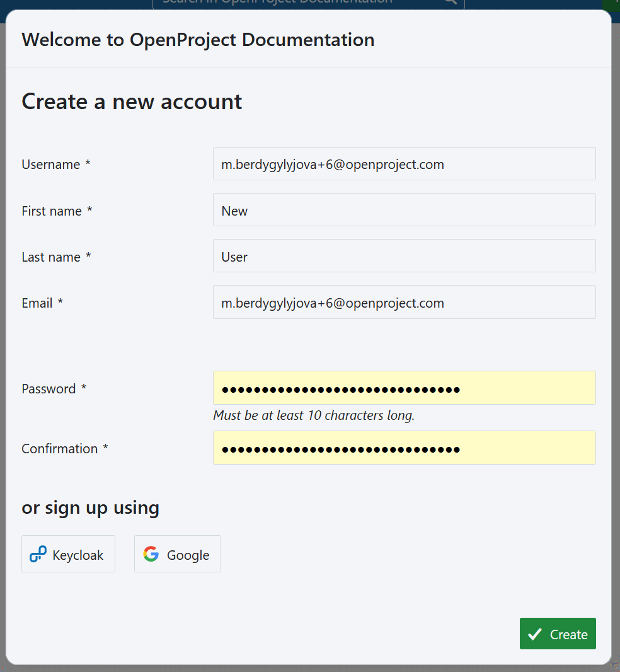
Task: Click the Google logo icon
Action: coord(151,554)
